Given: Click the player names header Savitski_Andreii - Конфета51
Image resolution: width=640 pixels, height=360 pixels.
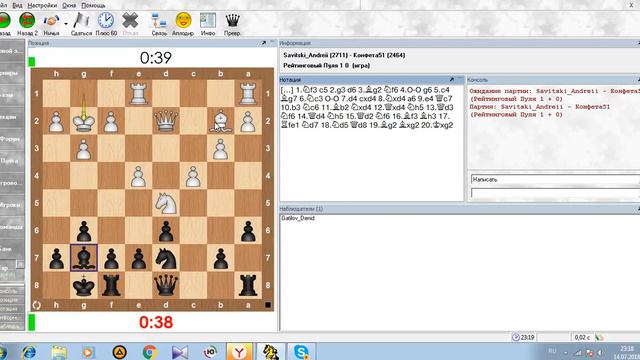Looking at the screenshot, I should coord(344,55).
